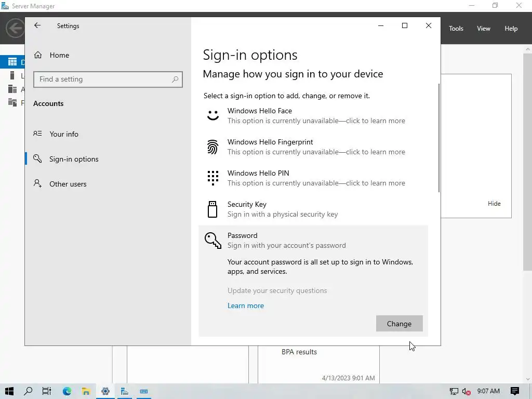Viewport: 532px width, 399px height.
Task: Click Local Server icon in Server Manager sidebar
Action: (12, 75)
